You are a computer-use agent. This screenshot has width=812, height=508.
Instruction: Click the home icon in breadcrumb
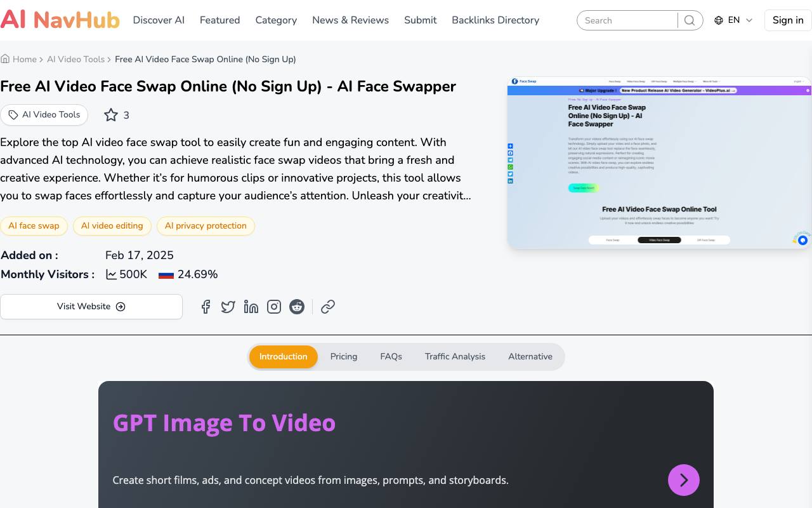(5, 59)
